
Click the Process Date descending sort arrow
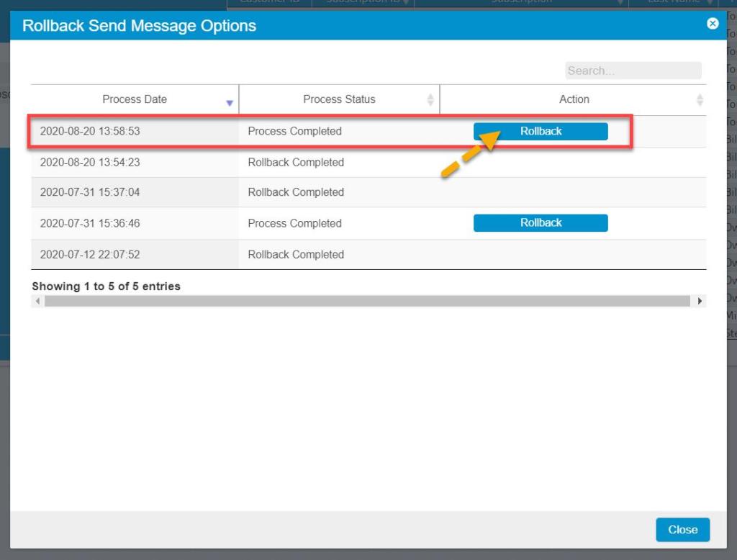230,103
